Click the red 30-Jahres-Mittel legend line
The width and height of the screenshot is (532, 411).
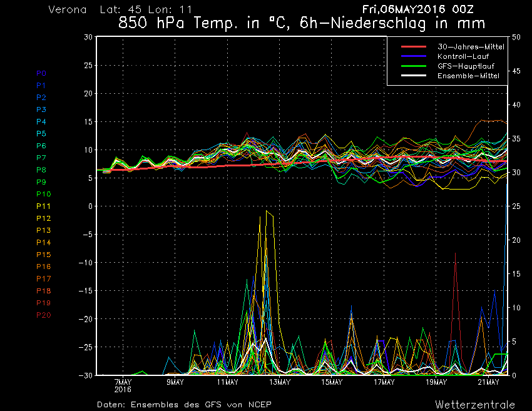[x=414, y=47]
